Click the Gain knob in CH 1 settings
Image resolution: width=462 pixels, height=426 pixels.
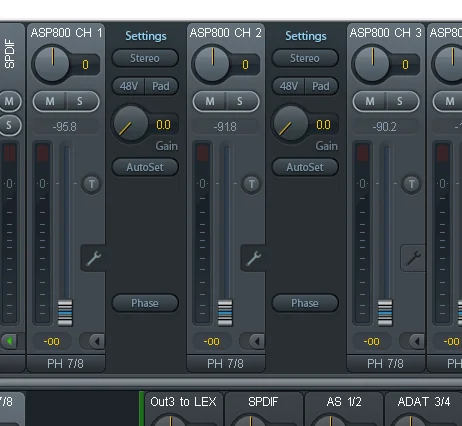coord(131,123)
